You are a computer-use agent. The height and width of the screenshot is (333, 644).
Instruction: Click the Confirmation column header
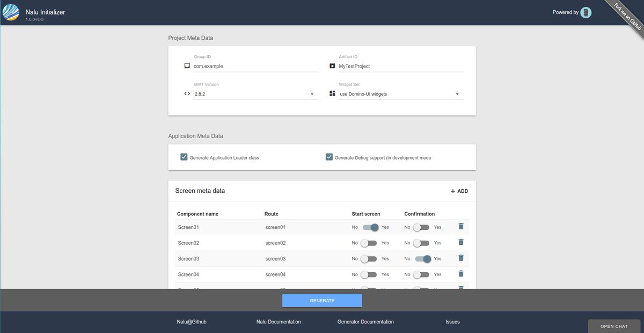coord(420,214)
